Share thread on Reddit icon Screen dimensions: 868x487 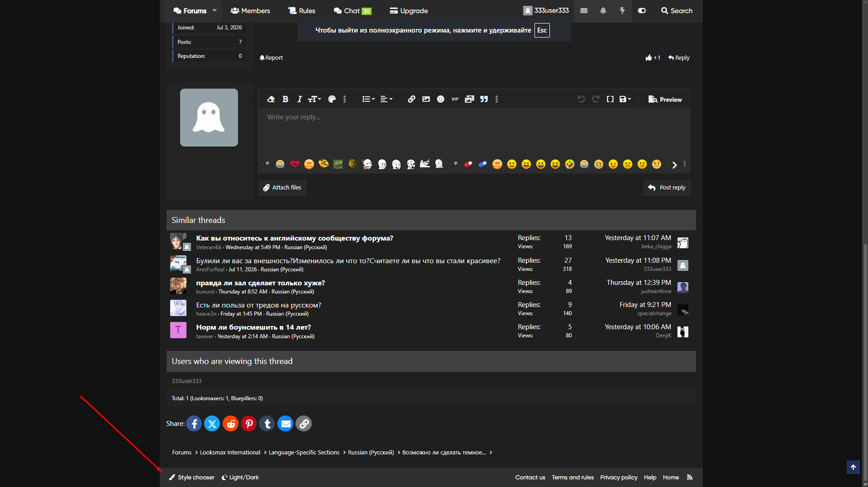point(230,424)
